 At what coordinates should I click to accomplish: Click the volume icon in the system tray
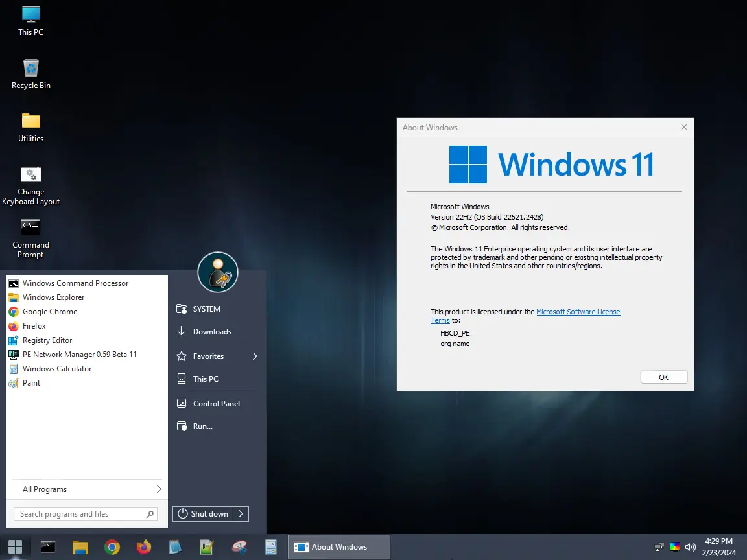[x=690, y=546]
